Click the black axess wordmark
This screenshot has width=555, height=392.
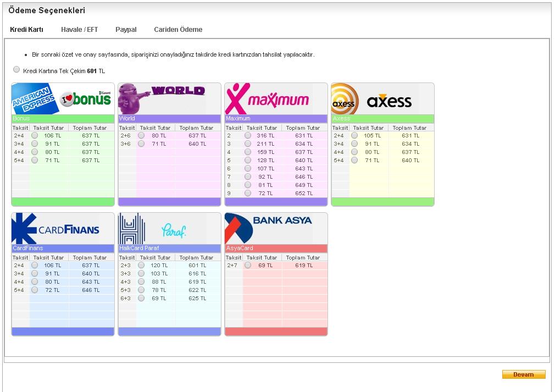click(389, 102)
